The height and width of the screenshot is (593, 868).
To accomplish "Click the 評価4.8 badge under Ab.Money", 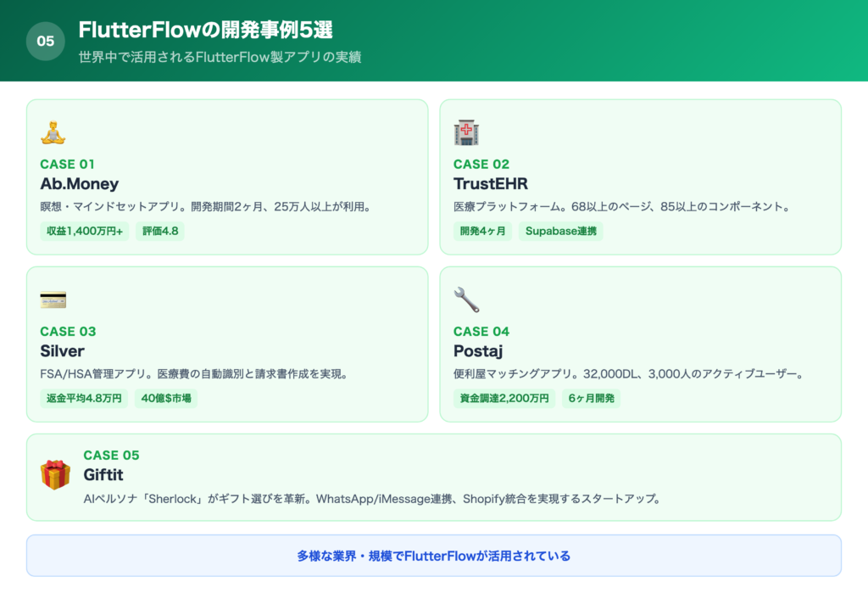I will point(163,231).
